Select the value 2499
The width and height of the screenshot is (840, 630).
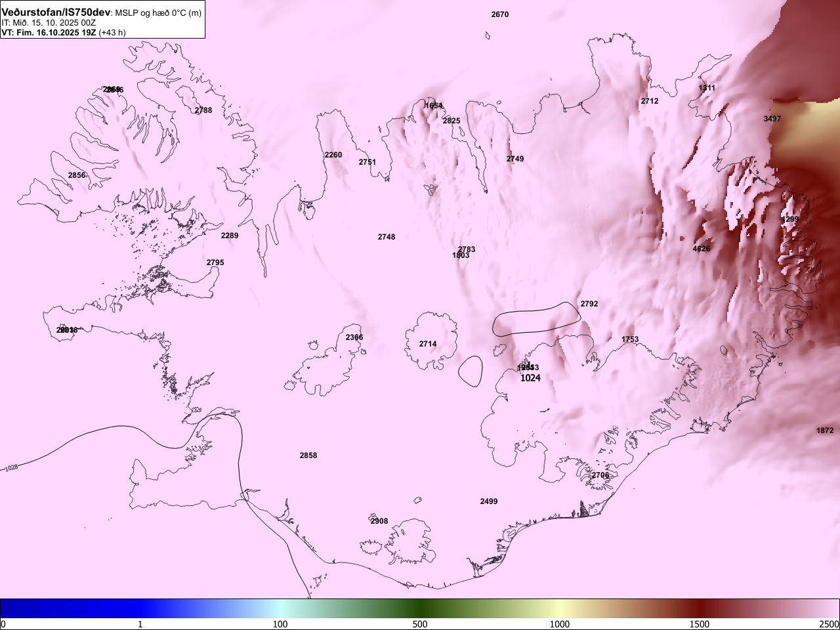489,501
